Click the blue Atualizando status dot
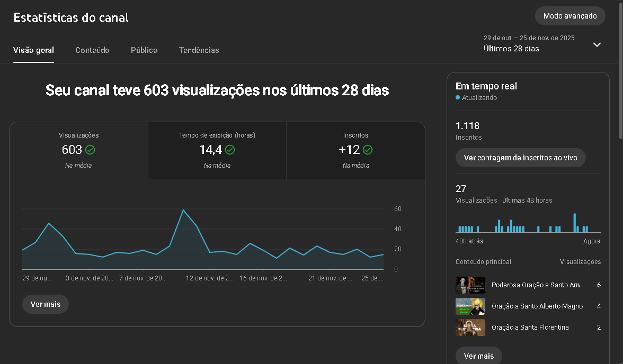 [x=458, y=97]
